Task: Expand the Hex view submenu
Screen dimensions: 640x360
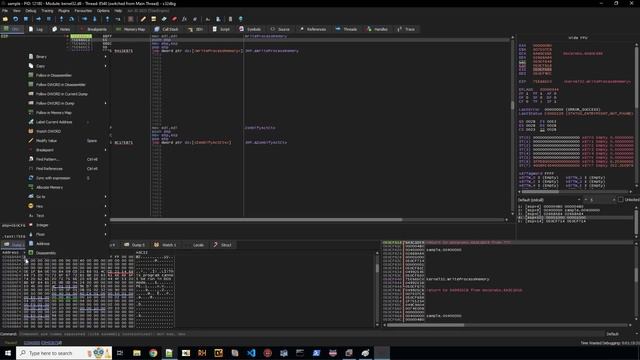Action: (67, 206)
